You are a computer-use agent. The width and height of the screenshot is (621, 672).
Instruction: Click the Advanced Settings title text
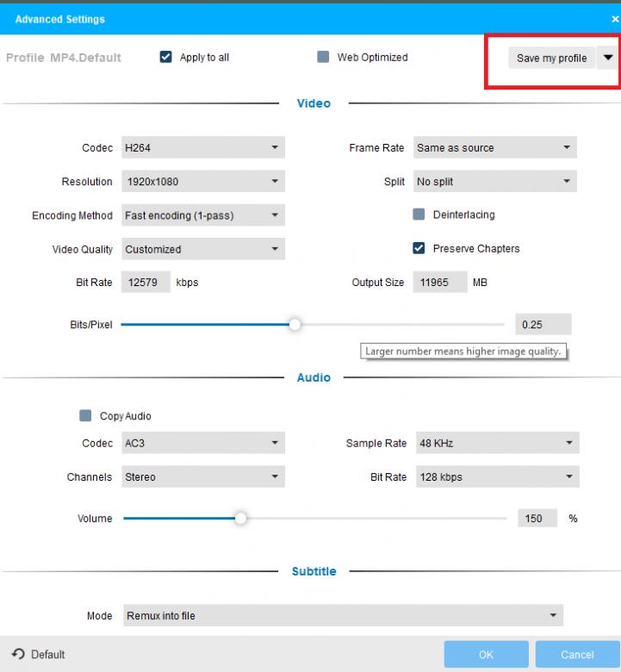60,19
